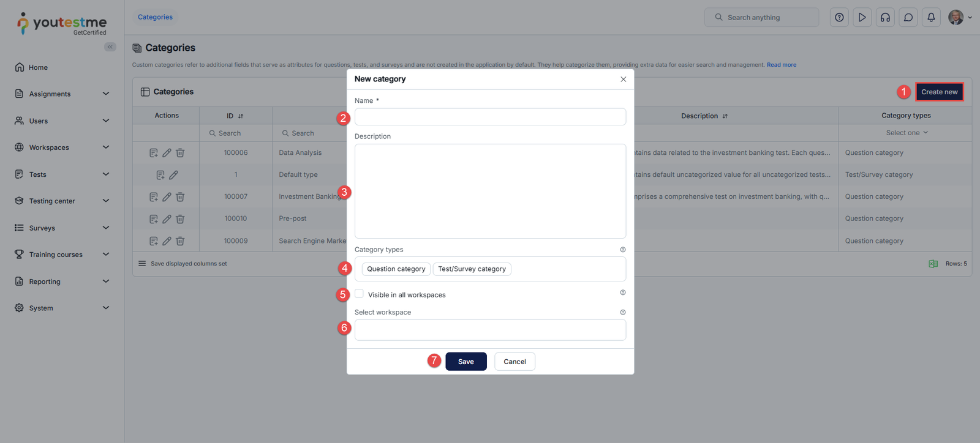Click the Name input field
This screenshot has height=443, width=980.
(x=490, y=117)
